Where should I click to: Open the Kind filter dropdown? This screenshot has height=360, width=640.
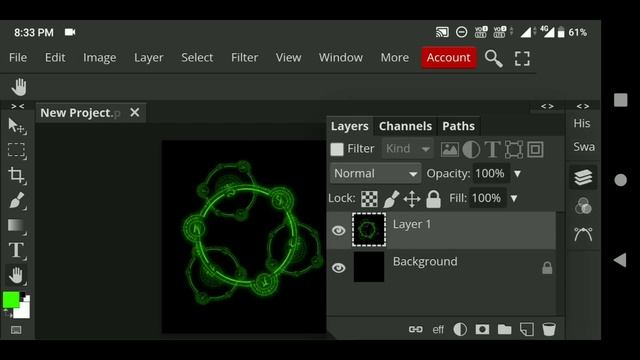407,149
